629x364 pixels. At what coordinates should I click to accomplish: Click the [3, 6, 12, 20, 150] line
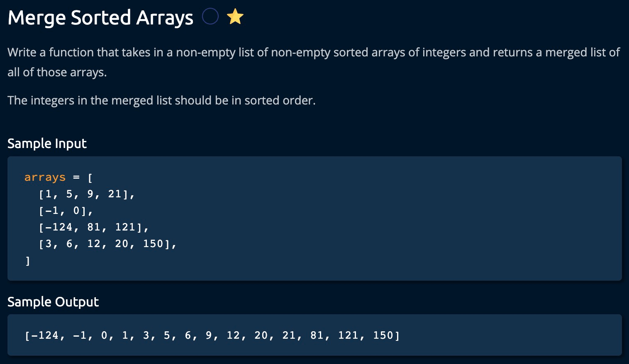[x=107, y=244]
